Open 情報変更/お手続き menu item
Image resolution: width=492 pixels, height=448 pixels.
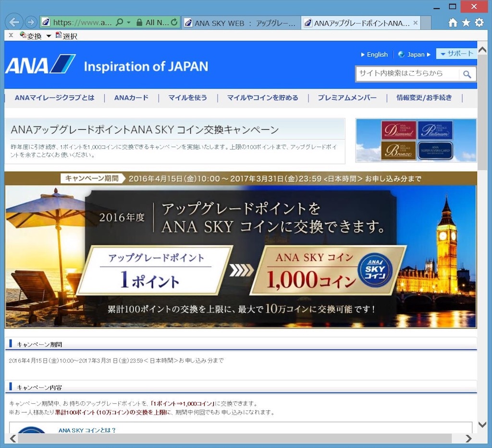click(x=424, y=98)
